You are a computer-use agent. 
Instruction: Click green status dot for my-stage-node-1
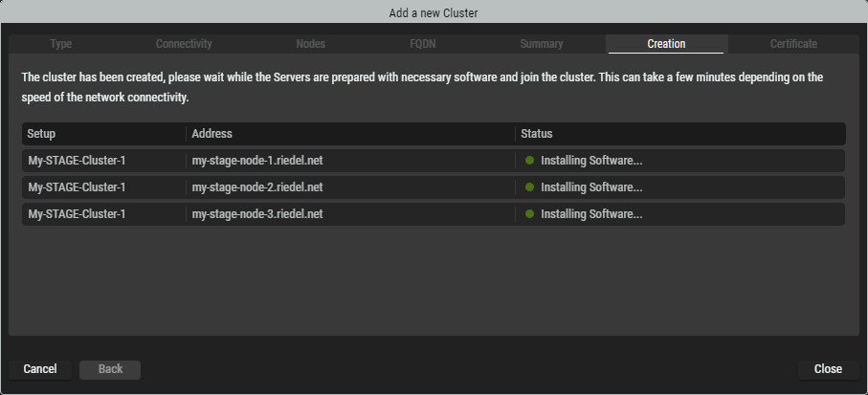click(529, 161)
